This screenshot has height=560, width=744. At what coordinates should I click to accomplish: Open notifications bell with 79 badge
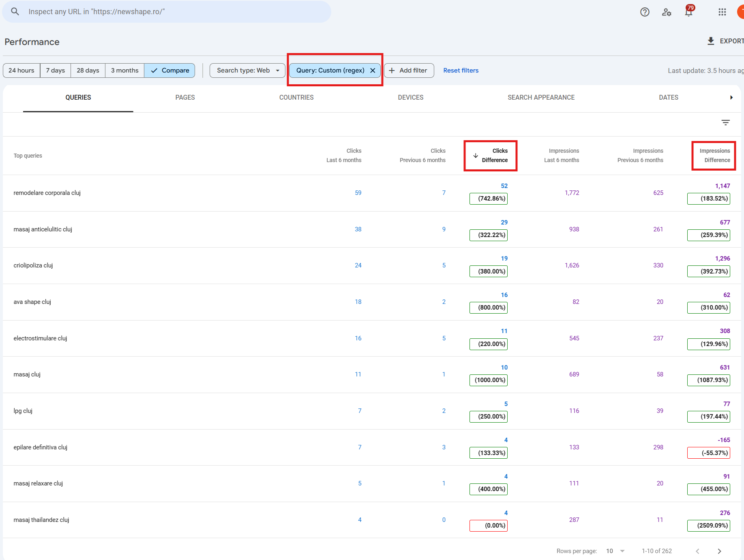[689, 11]
